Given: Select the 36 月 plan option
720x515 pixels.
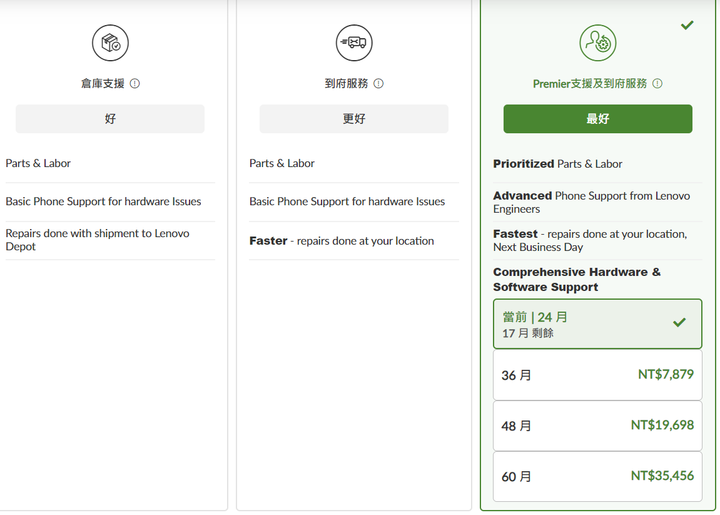Looking at the screenshot, I should tap(597, 375).
